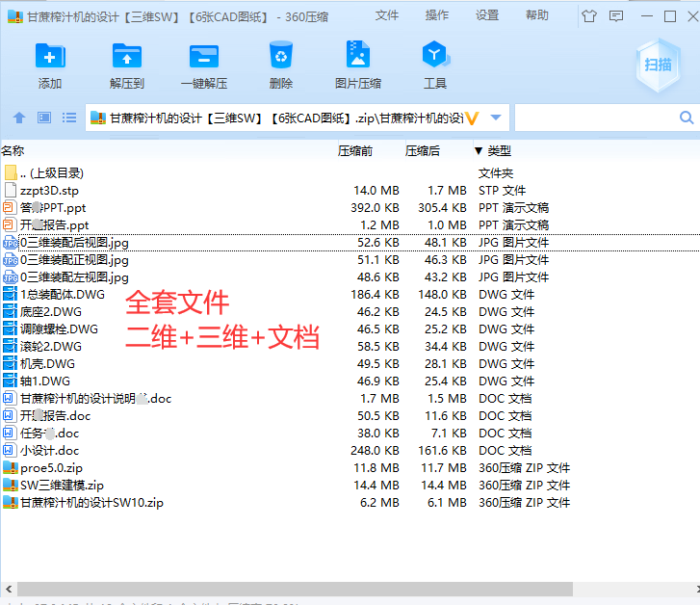Click the DWG icon of 机壳.DWG
Viewport: 700px width, 605px height.
10,364
